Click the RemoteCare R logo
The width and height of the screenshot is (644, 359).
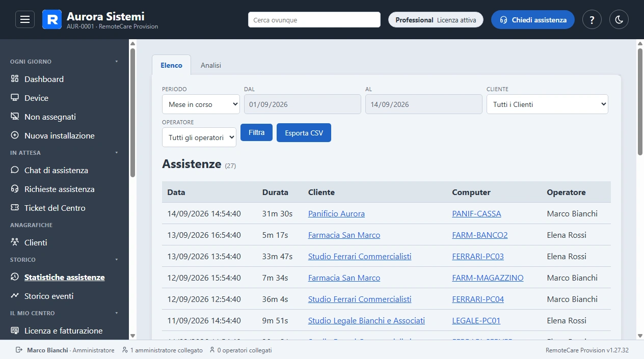(x=52, y=20)
